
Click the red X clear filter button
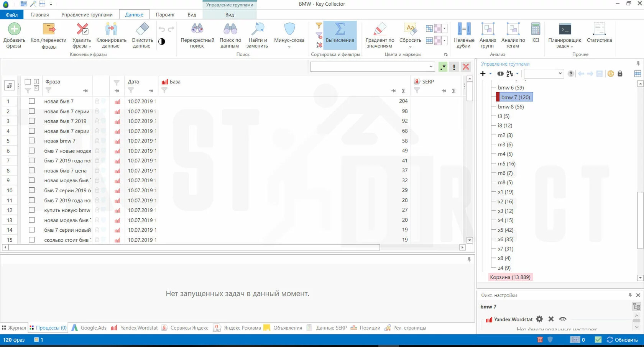(466, 67)
